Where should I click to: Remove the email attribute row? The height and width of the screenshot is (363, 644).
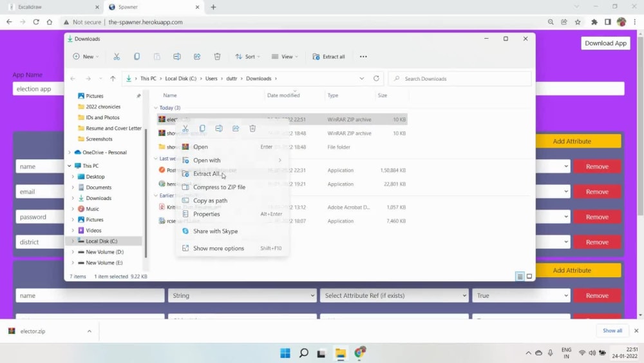[597, 191]
